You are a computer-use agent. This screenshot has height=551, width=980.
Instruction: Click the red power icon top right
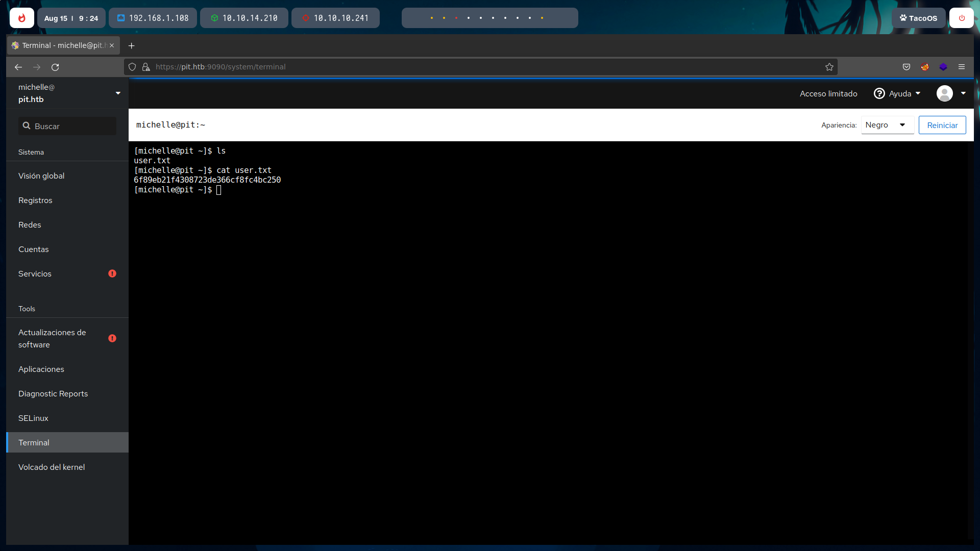point(962,18)
